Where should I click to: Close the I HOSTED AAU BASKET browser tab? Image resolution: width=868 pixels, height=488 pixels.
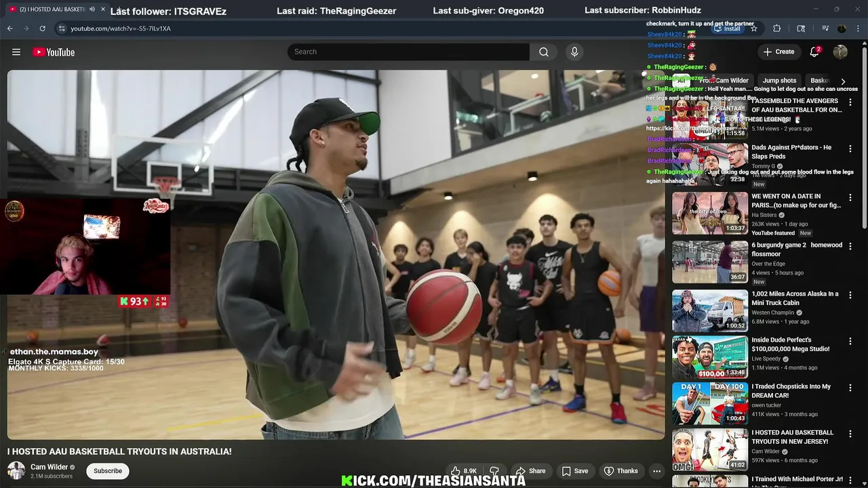[103, 9]
